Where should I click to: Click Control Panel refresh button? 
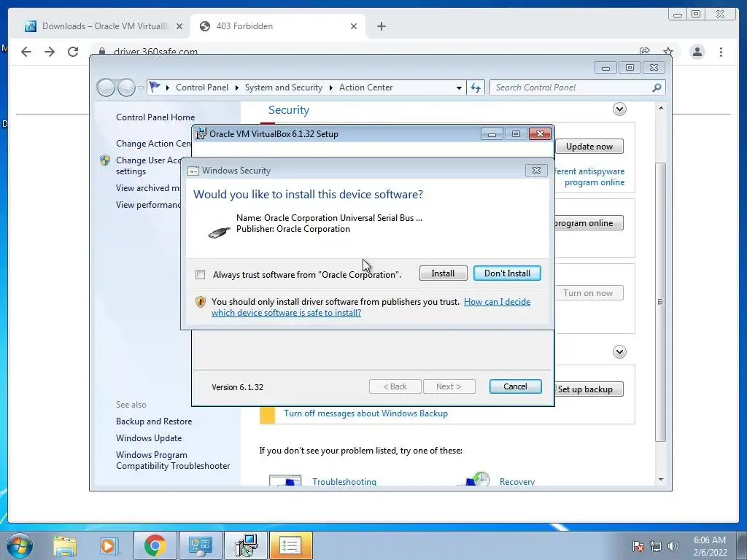pyautogui.click(x=476, y=87)
